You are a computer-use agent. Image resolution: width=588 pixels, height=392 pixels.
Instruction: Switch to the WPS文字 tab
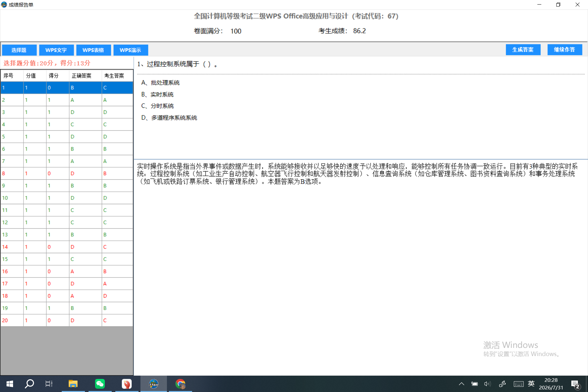pyautogui.click(x=56, y=50)
